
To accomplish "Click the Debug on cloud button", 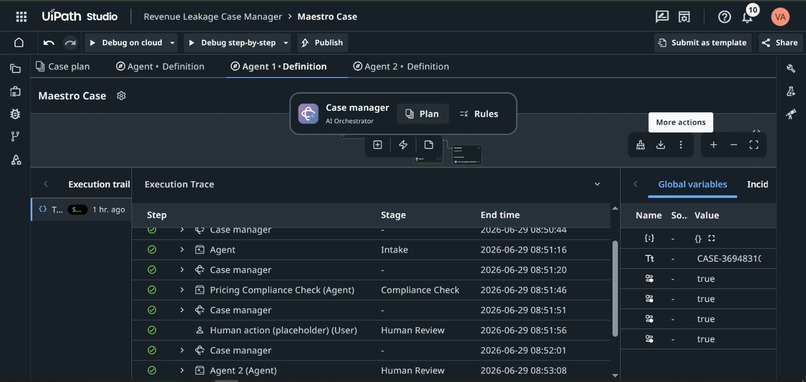I will [126, 43].
